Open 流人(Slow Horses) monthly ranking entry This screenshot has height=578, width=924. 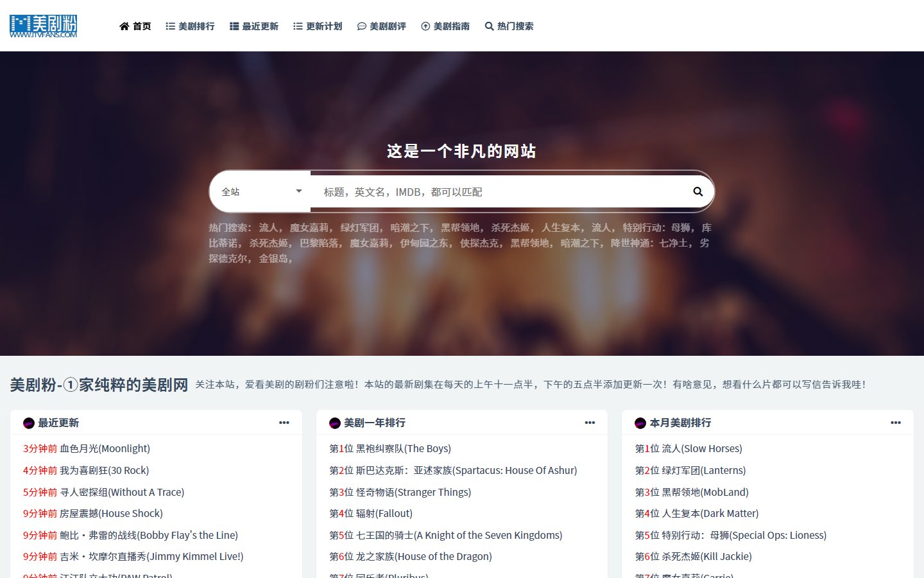[x=702, y=449]
